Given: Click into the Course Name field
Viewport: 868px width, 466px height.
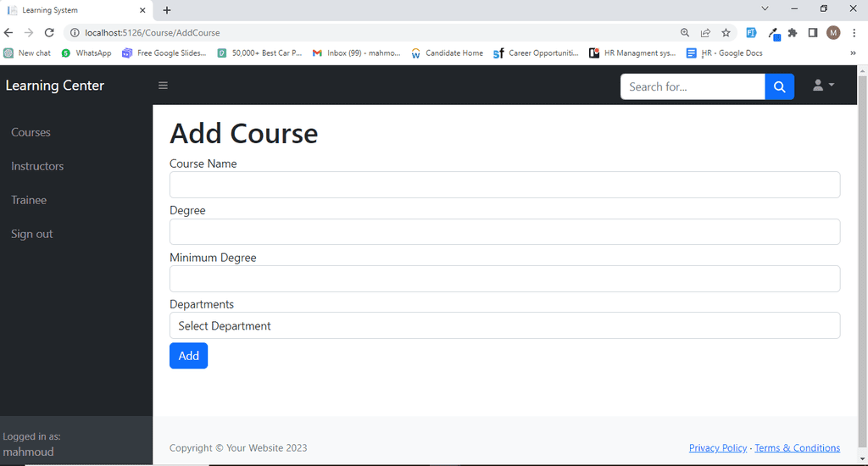Looking at the screenshot, I should (x=505, y=185).
